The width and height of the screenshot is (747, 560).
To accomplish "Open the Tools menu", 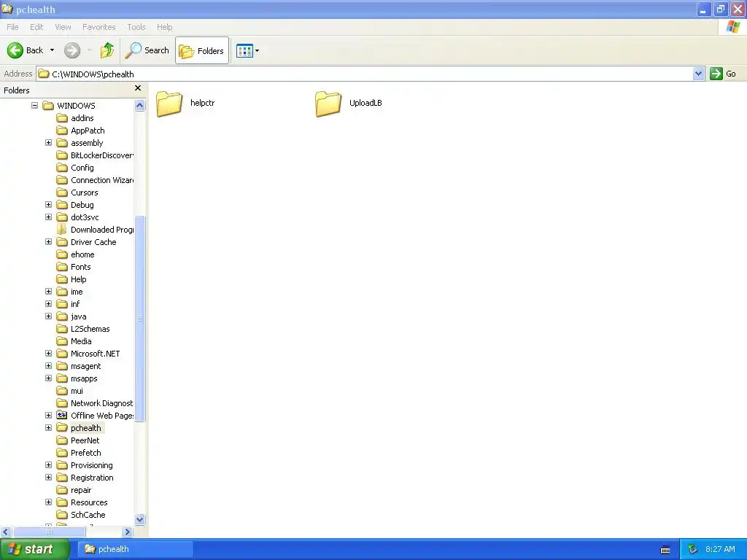I will (136, 27).
